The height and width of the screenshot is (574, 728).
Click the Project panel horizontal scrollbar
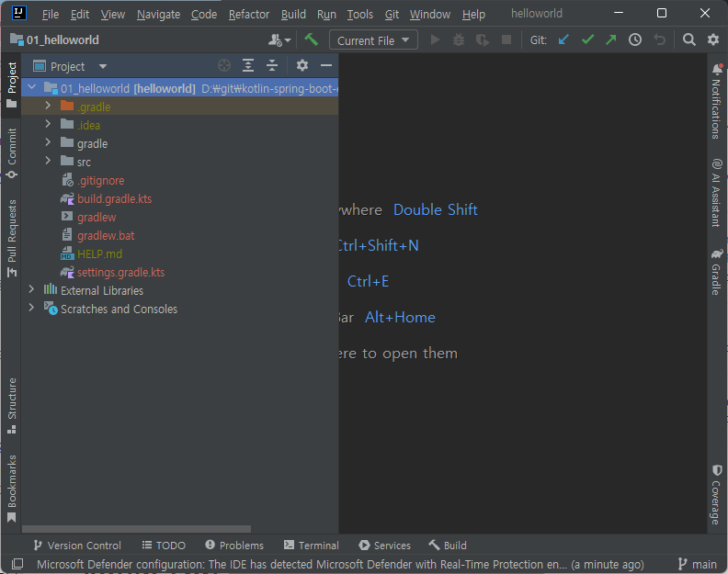tap(136, 529)
